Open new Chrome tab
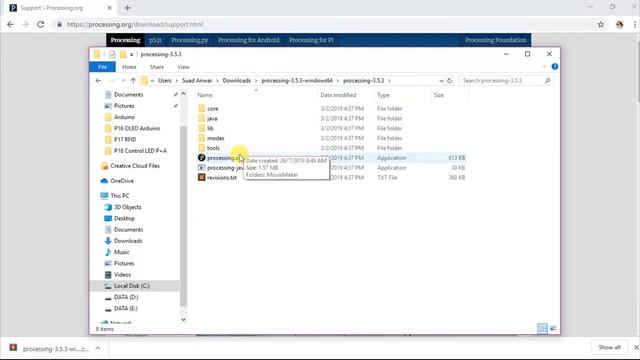 (x=127, y=8)
